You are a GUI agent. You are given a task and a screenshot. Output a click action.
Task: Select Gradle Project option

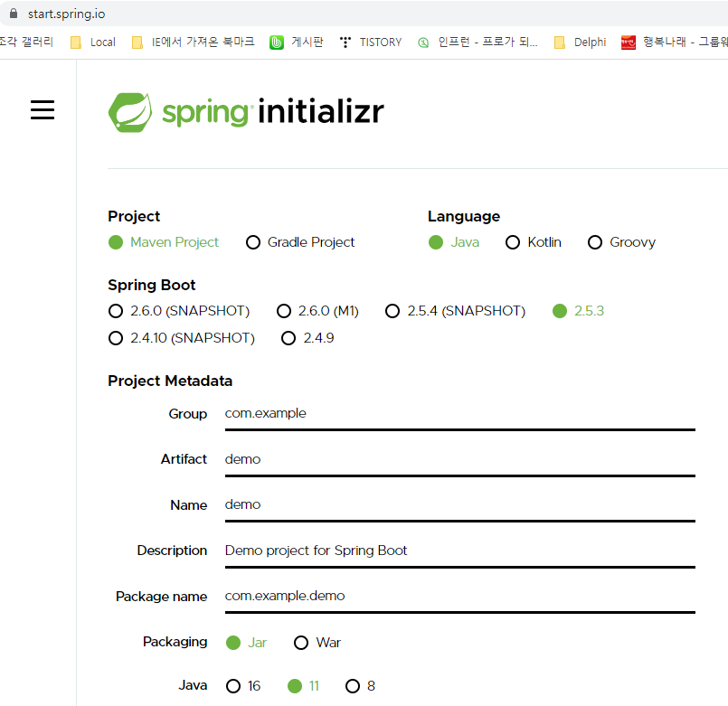pyautogui.click(x=300, y=242)
